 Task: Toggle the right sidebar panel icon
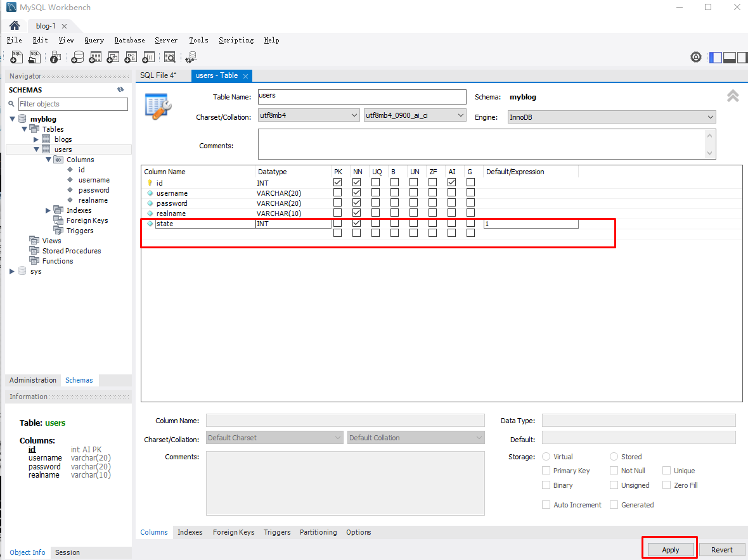point(742,57)
